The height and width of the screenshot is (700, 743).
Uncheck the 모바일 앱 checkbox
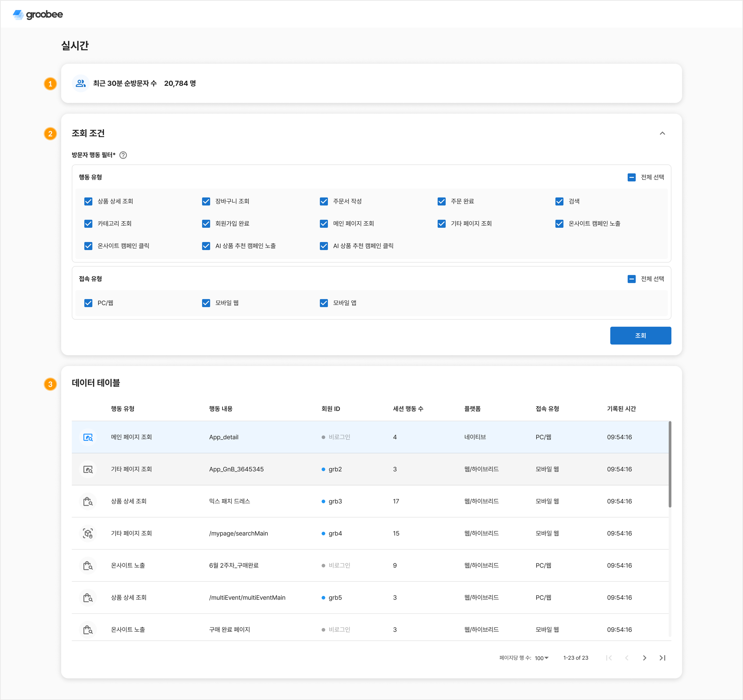pos(324,303)
